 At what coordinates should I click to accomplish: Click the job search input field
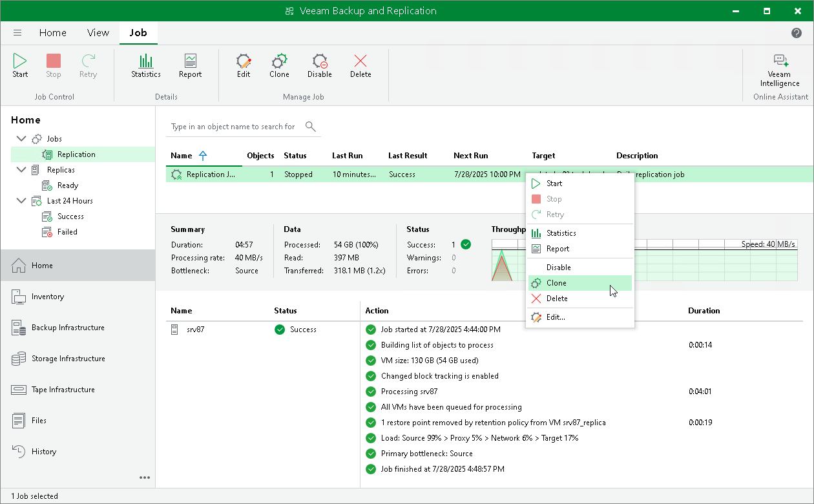pos(234,127)
